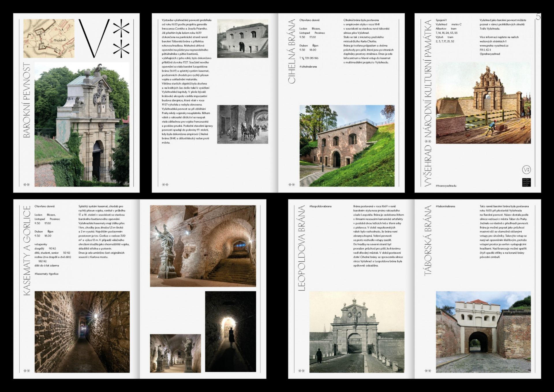Click double asterisk below Leopoldova brána photo
The height and width of the screenshot is (392, 554).
point(301,371)
